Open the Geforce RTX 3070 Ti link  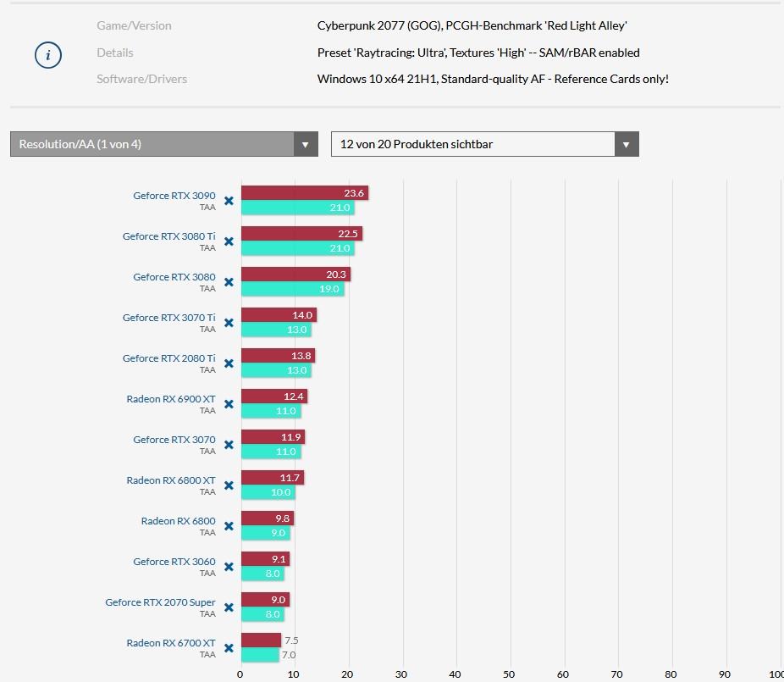tap(169, 318)
